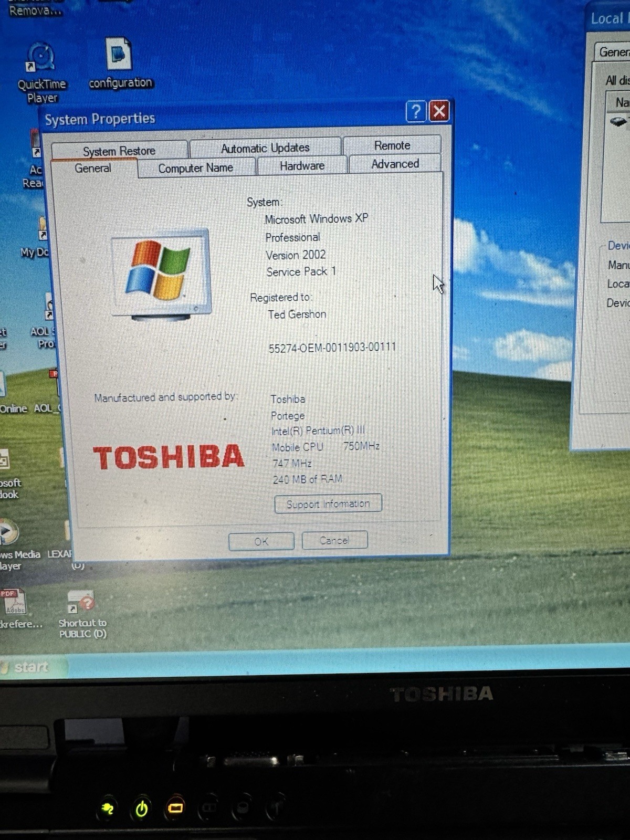Select the General tab in System Properties

coord(93,169)
